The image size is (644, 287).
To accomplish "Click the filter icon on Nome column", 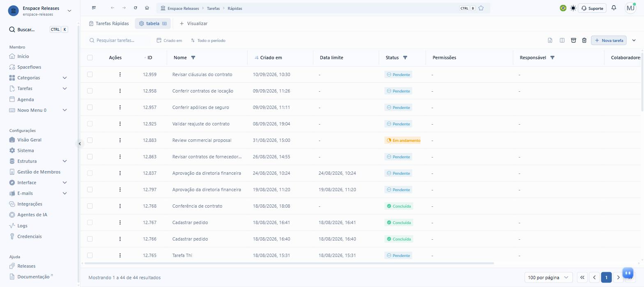I will click(x=193, y=58).
